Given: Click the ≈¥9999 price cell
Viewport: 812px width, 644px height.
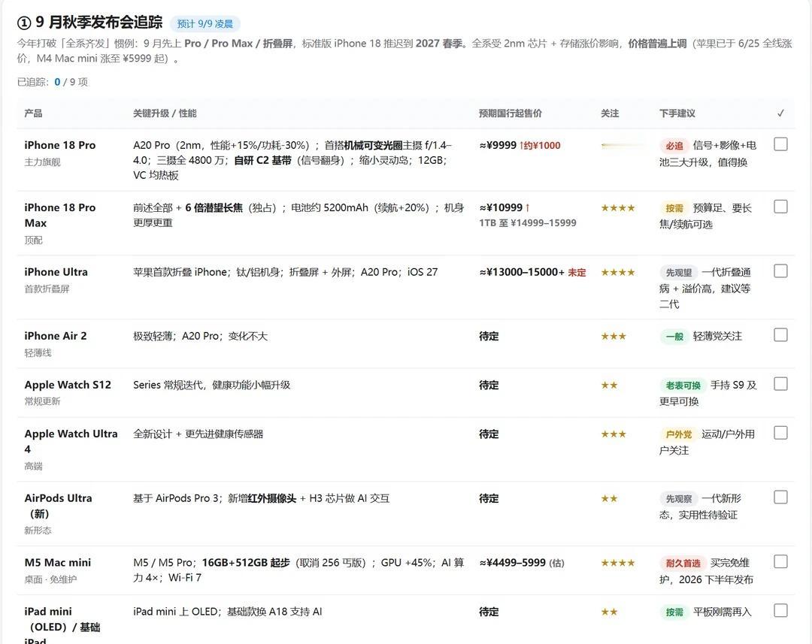Looking at the screenshot, I should pyautogui.click(x=498, y=146).
